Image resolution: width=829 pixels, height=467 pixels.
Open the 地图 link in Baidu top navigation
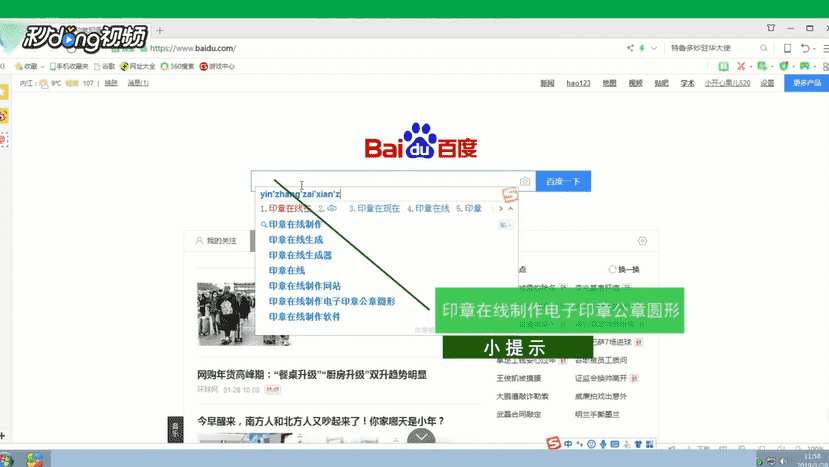pyautogui.click(x=610, y=83)
